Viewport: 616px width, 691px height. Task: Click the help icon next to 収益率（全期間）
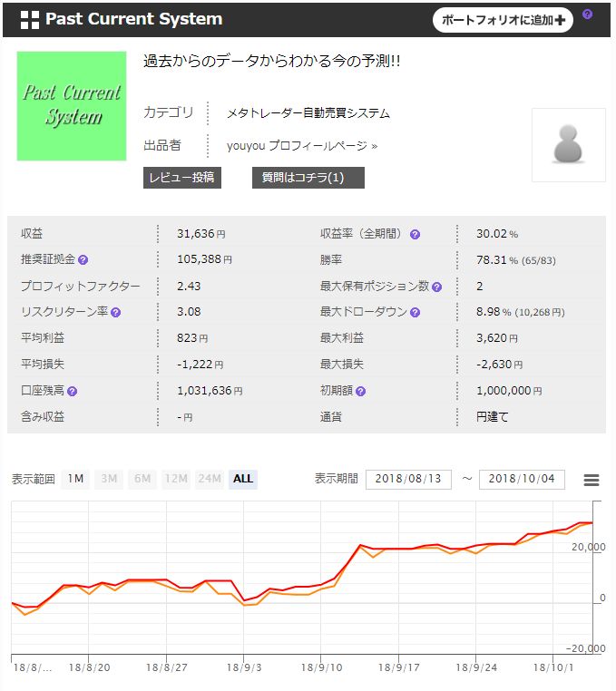[x=415, y=234]
